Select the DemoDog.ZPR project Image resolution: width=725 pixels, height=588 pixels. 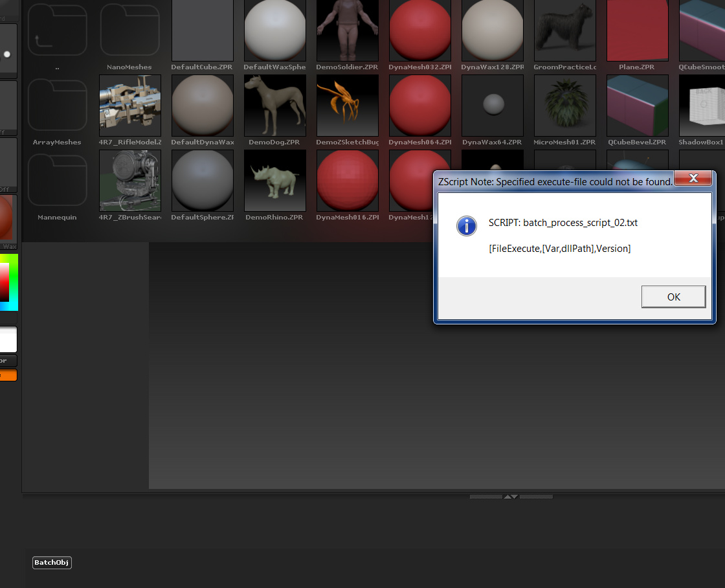pos(275,106)
